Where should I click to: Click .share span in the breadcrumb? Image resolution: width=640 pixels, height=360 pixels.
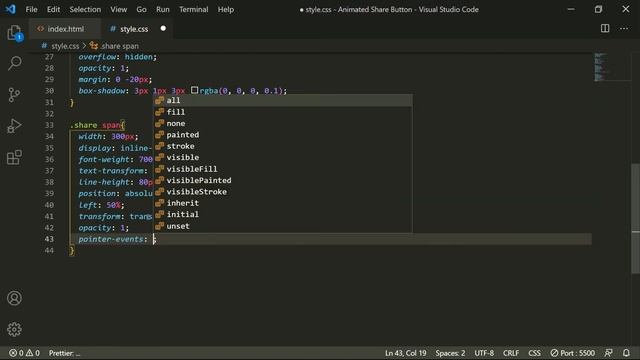click(119, 46)
